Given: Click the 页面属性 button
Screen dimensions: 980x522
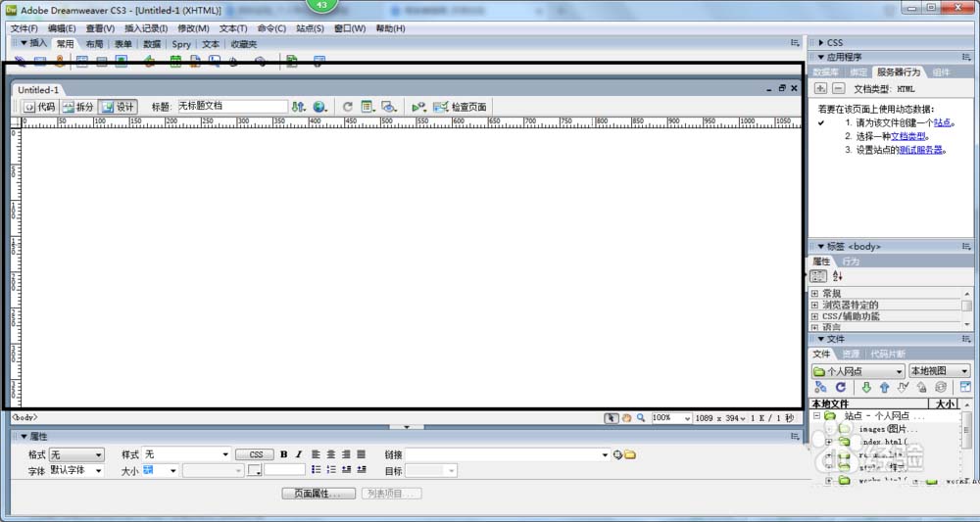Looking at the screenshot, I should 318,494.
